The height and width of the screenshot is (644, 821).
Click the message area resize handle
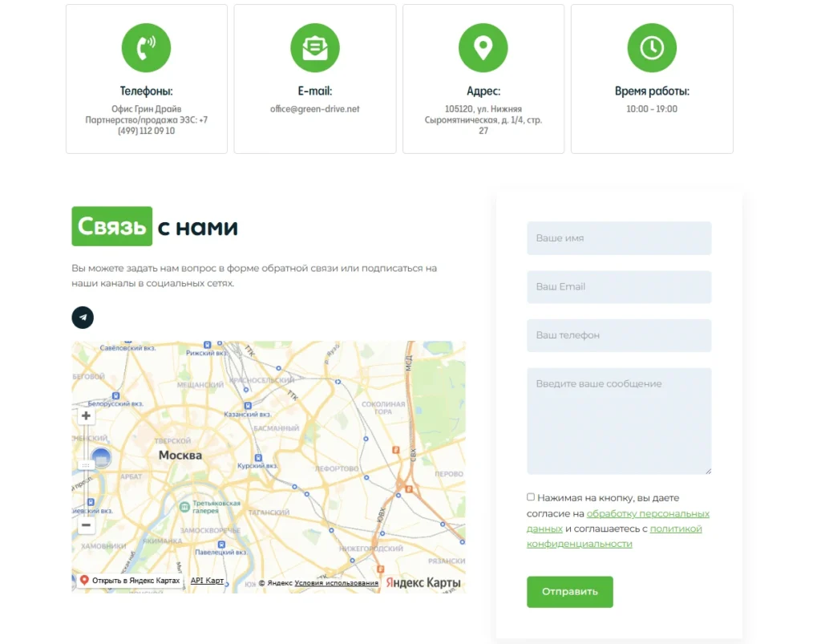tap(708, 472)
